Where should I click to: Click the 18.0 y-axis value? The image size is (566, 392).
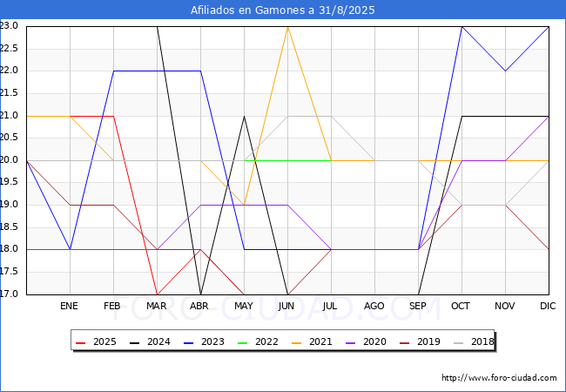point(9,249)
